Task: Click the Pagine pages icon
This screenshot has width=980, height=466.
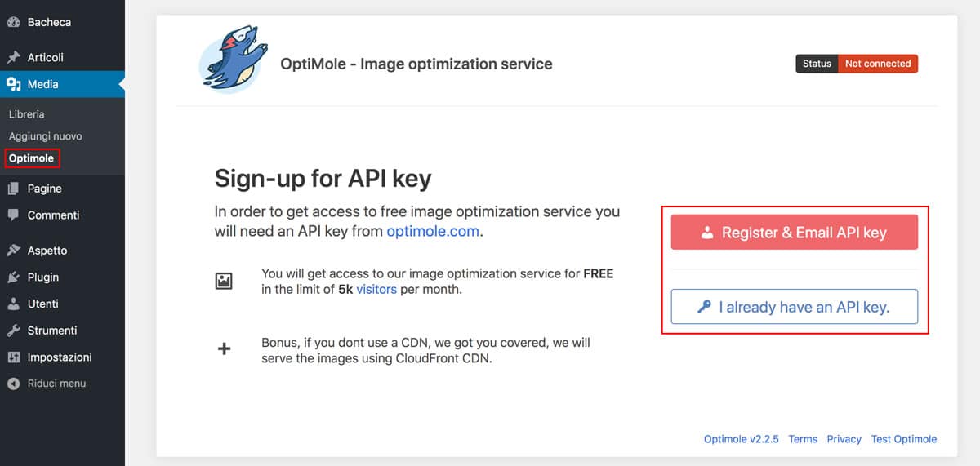Action: [13, 189]
